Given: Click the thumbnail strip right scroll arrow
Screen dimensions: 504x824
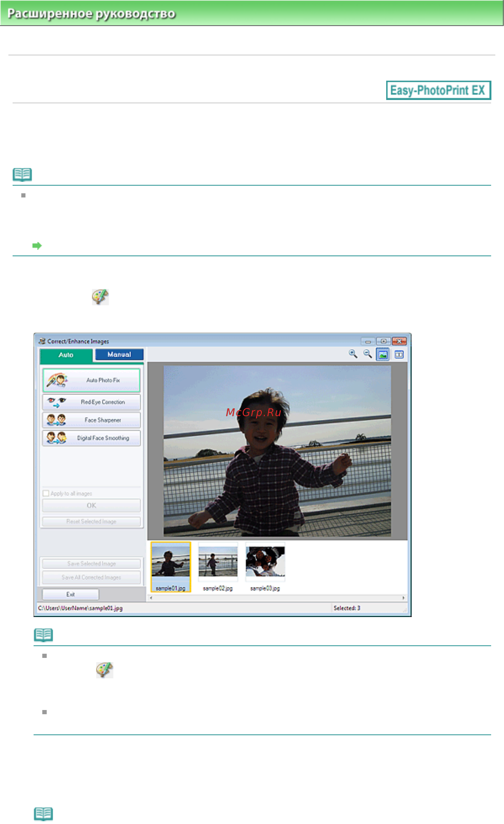Looking at the screenshot, I should [x=404, y=598].
